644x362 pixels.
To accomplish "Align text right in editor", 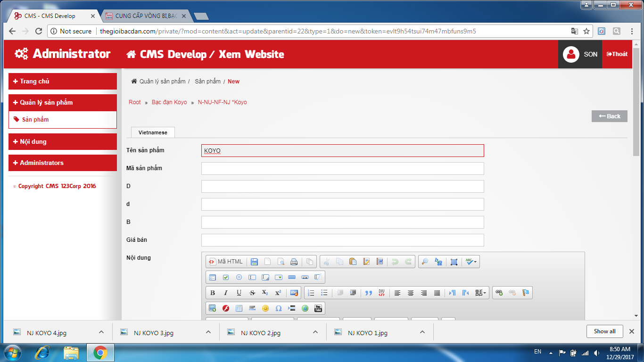I will click(424, 293).
